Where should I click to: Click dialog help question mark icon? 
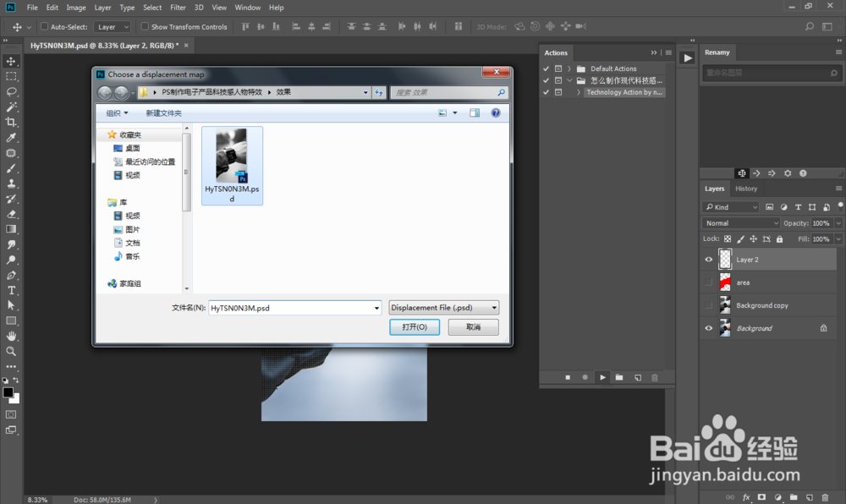coord(495,112)
